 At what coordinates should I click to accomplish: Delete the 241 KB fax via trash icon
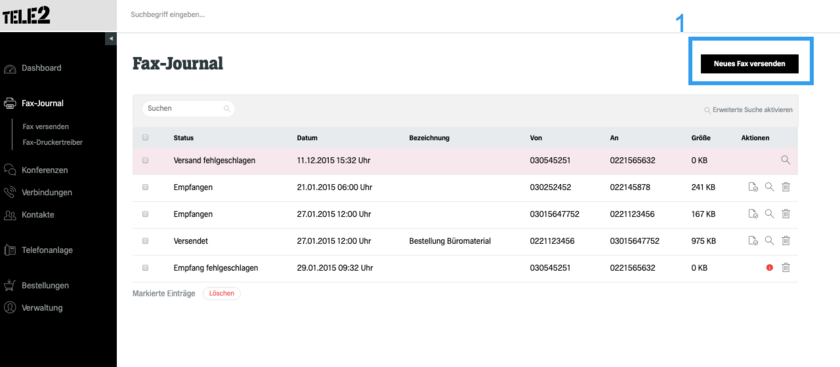(x=786, y=187)
